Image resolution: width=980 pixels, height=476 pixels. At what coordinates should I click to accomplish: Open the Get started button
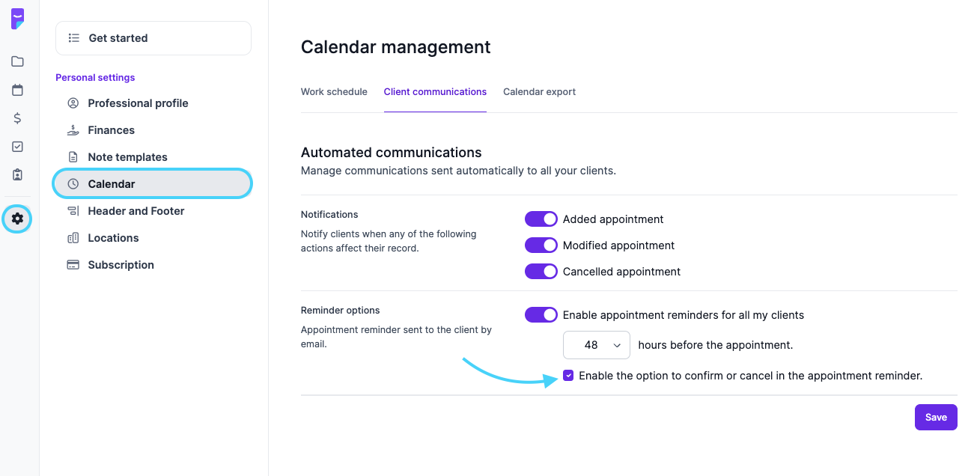pyautogui.click(x=153, y=38)
